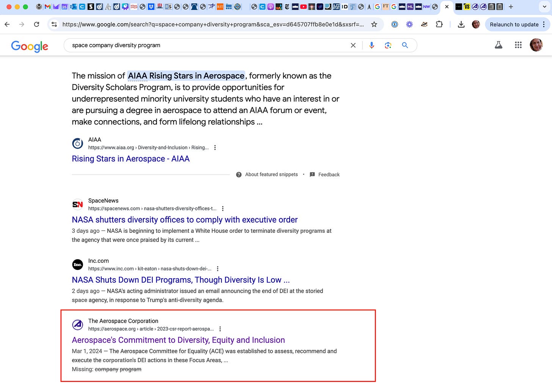
Task: Clear the search query with X
Action: (x=353, y=45)
